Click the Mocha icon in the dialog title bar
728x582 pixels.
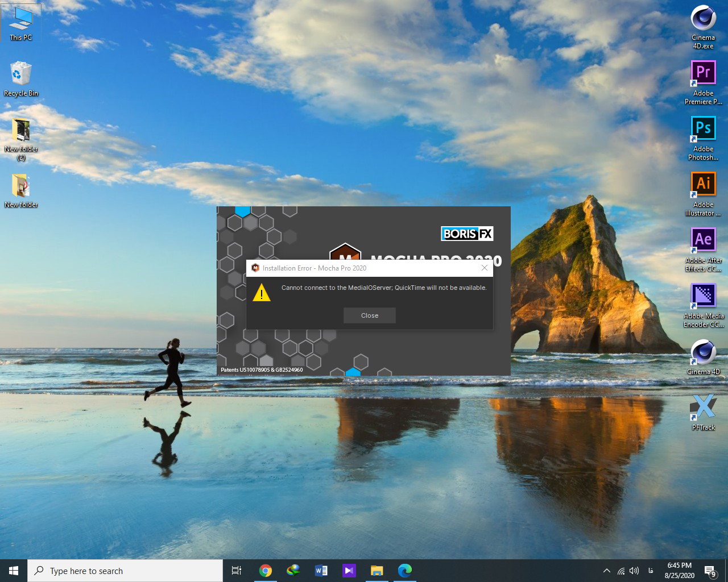255,268
